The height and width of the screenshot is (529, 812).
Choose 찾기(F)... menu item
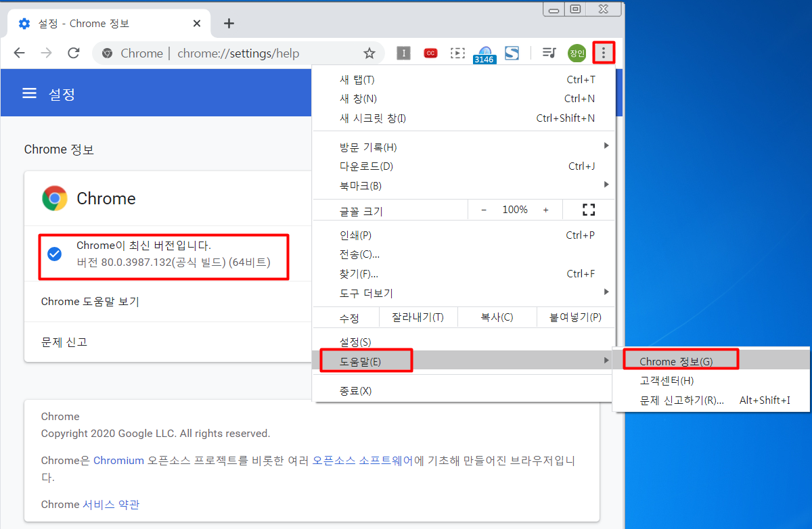pyautogui.click(x=464, y=273)
